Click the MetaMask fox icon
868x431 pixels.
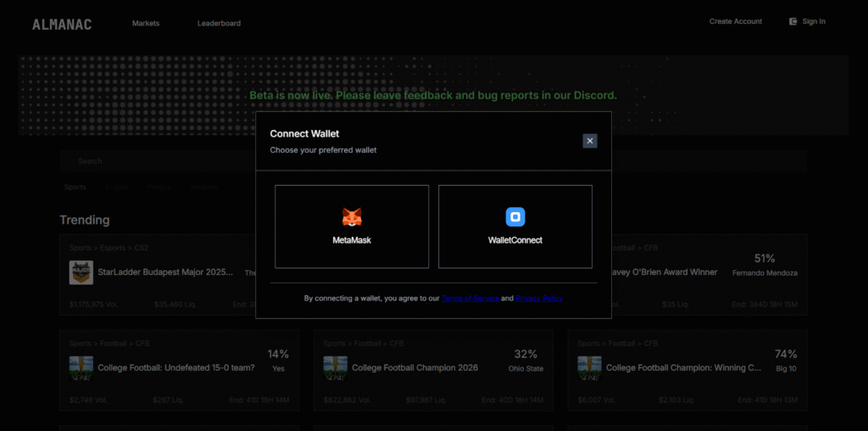click(351, 217)
